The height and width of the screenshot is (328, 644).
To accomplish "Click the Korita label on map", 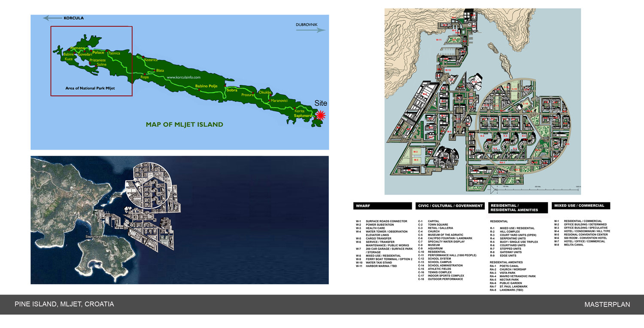I will click(x=299, y=111).
